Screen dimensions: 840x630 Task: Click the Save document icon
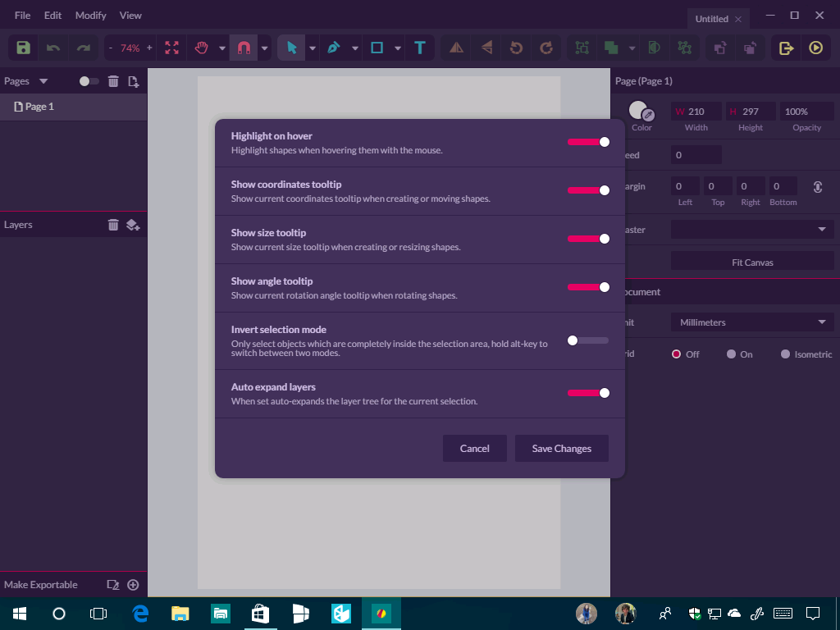pyautogui.click(x=23, y=48)
